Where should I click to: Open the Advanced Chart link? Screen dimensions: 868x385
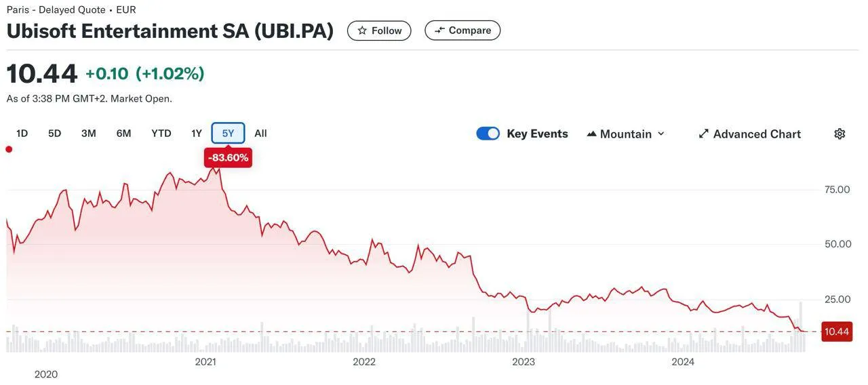coord(749,134)
